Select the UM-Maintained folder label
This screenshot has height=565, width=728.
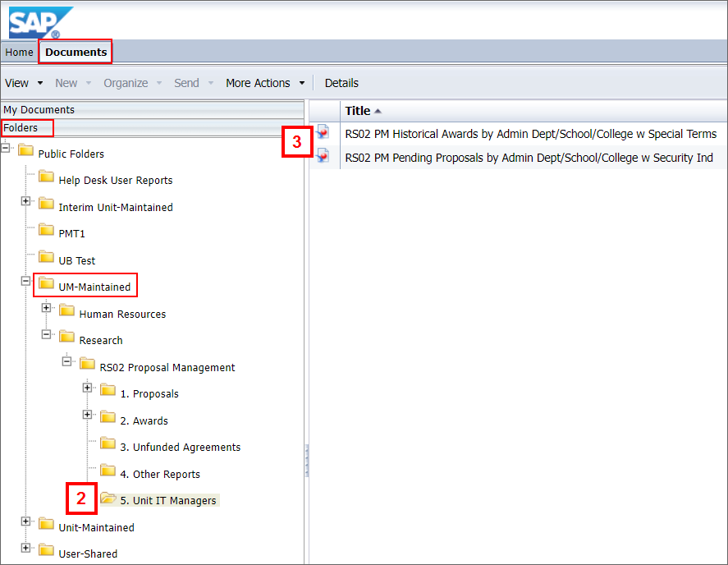(x=94, y=287)
